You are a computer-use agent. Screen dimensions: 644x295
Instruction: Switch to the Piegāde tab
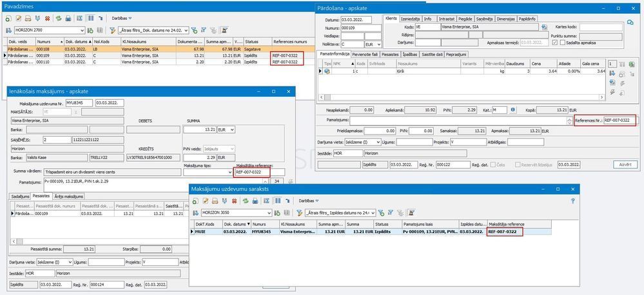pyautogui.click(x=465, y=19)
